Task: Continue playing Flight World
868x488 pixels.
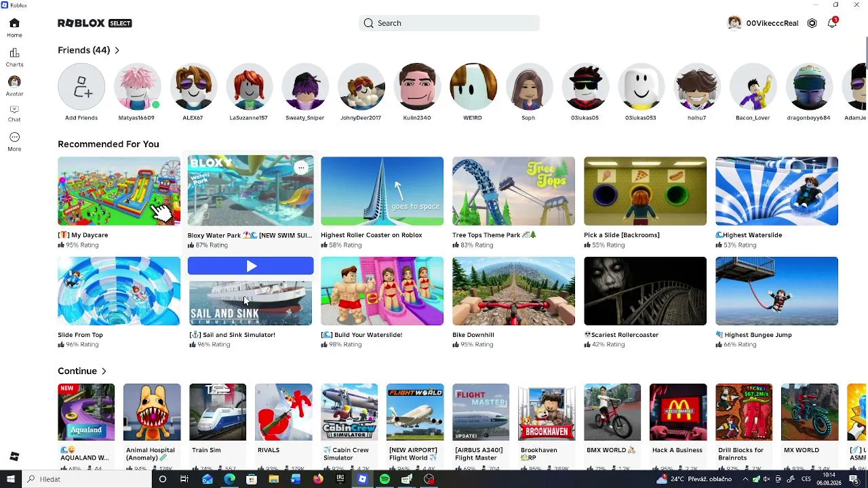Action: [x=415, y=412]
